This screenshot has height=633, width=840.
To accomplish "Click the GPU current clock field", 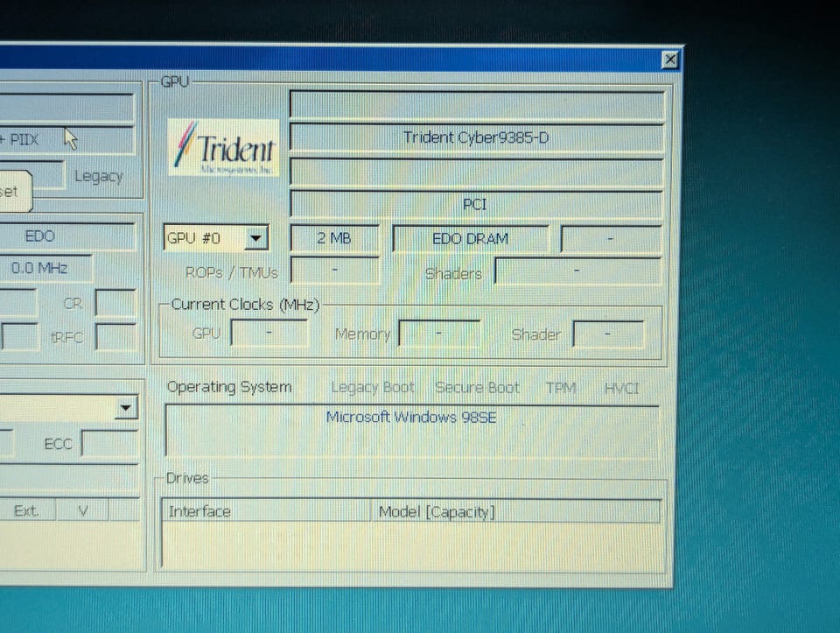I will click(x=269, y=334).
